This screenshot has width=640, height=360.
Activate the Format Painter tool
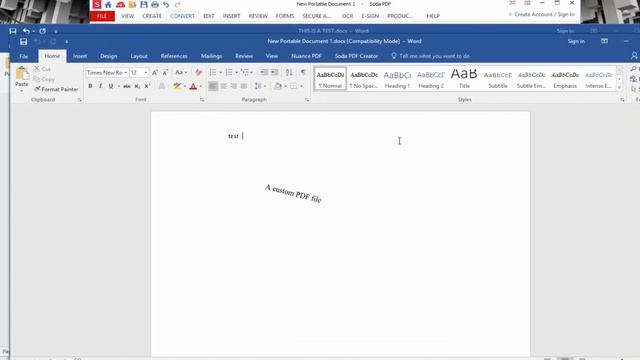point(56,89)
